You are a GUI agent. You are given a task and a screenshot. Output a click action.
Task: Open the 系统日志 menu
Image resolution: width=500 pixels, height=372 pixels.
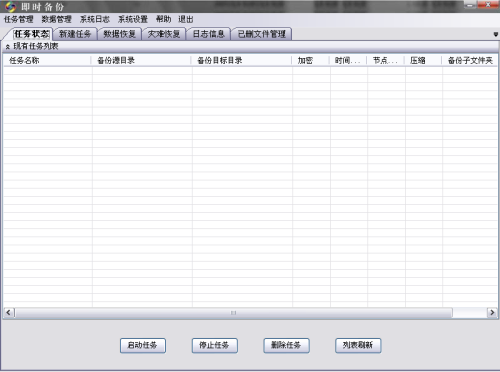(95, 19)
